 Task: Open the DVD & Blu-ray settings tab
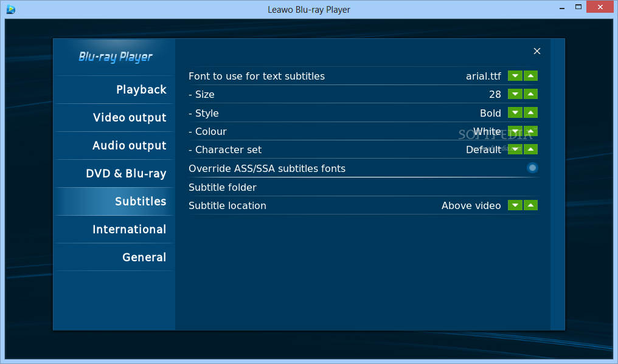click(x=114, y=173)
